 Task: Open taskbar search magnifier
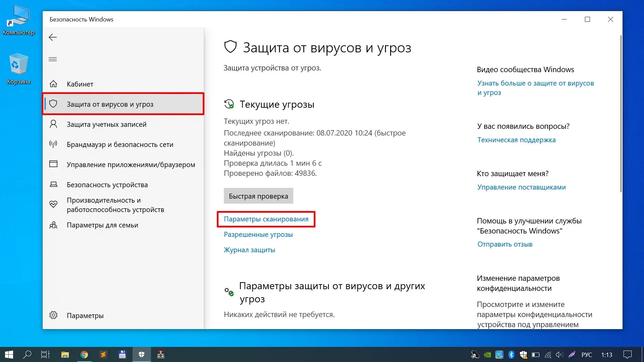coord(27,355)
